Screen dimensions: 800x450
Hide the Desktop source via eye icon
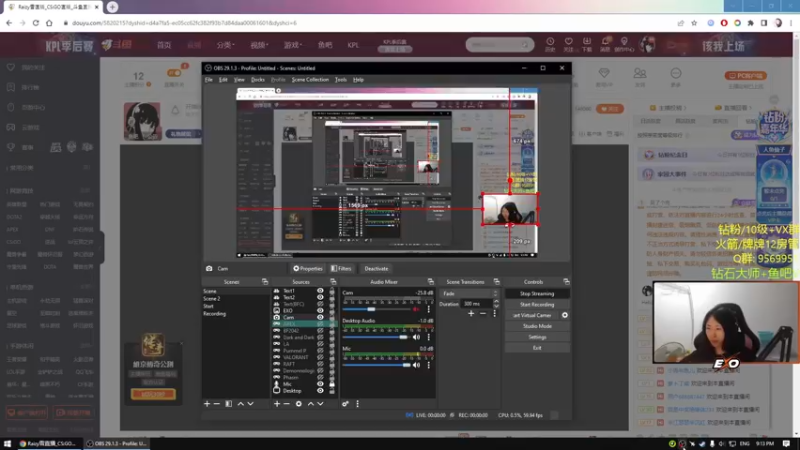(320, 391)
